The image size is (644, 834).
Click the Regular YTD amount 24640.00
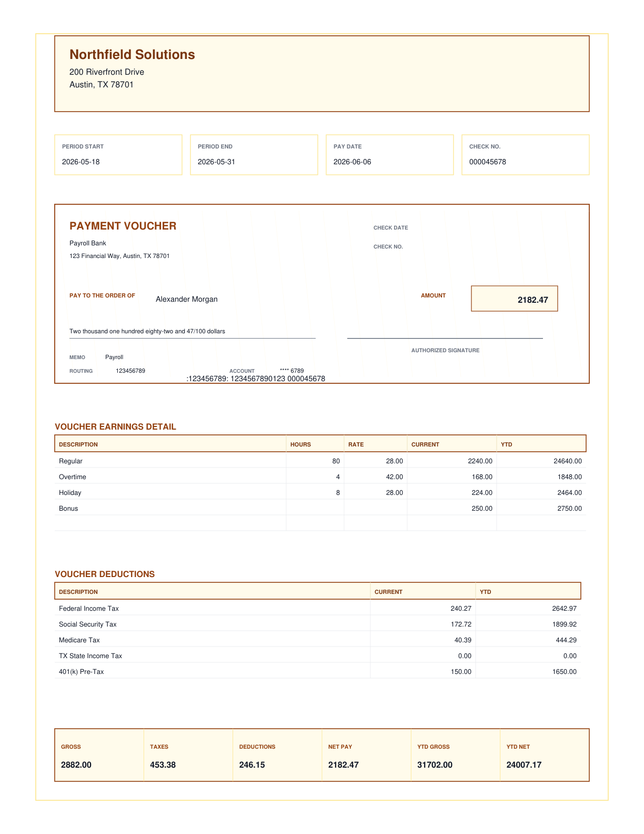point(568,461)
